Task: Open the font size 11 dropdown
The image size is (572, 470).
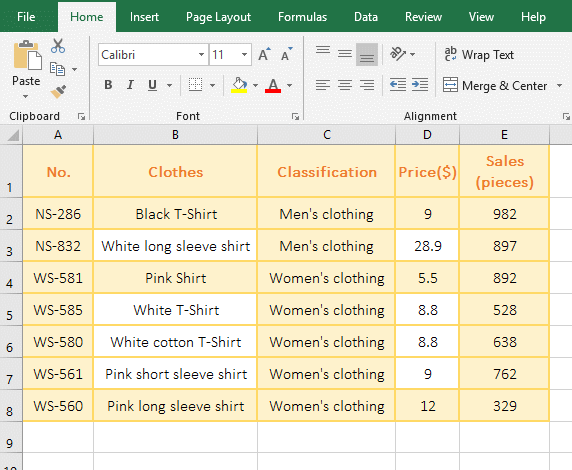Action: (244, 54)
